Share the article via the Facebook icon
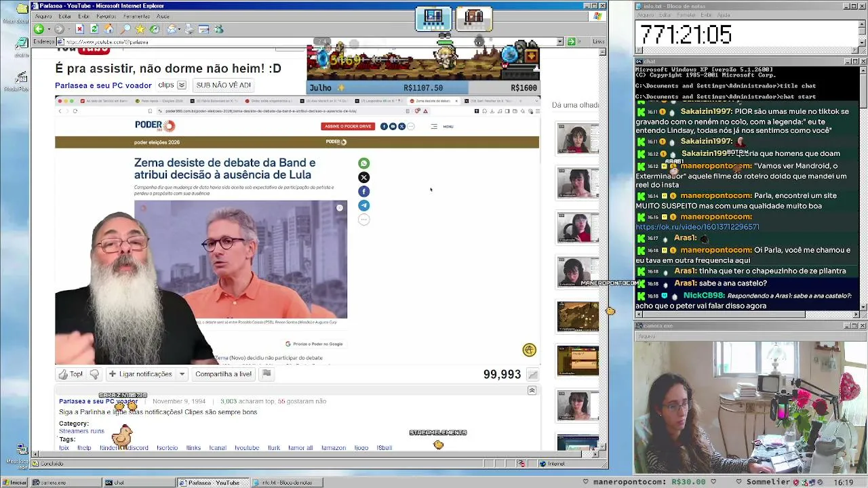Viewport: 868px width, 488px height. coord(364,192)
